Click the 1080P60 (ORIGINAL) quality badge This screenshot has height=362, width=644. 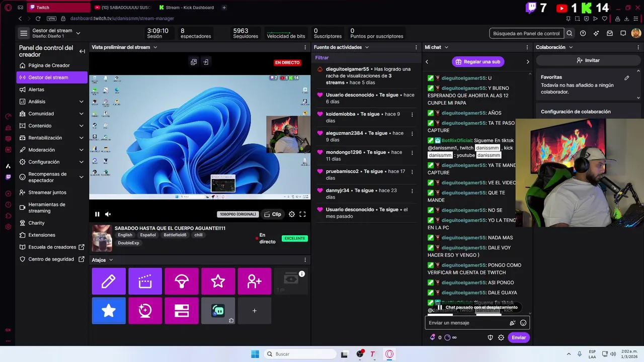pos(238,214)
